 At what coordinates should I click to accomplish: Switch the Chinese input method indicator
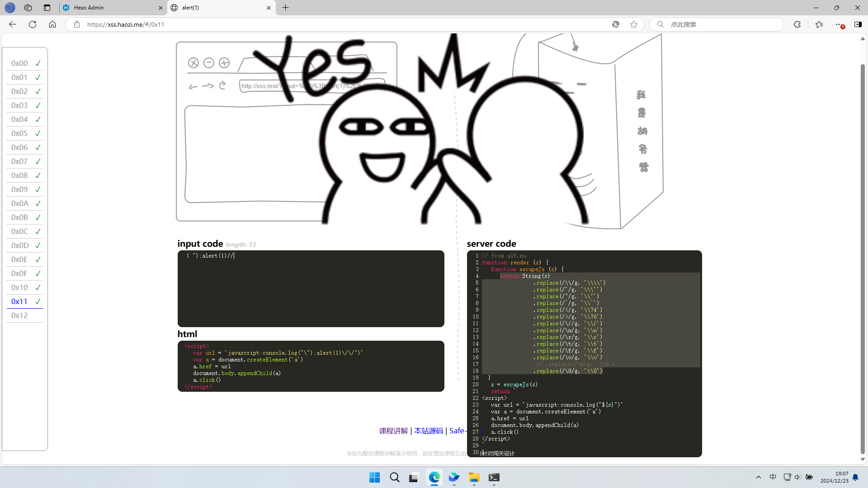[x=773, y=477]
